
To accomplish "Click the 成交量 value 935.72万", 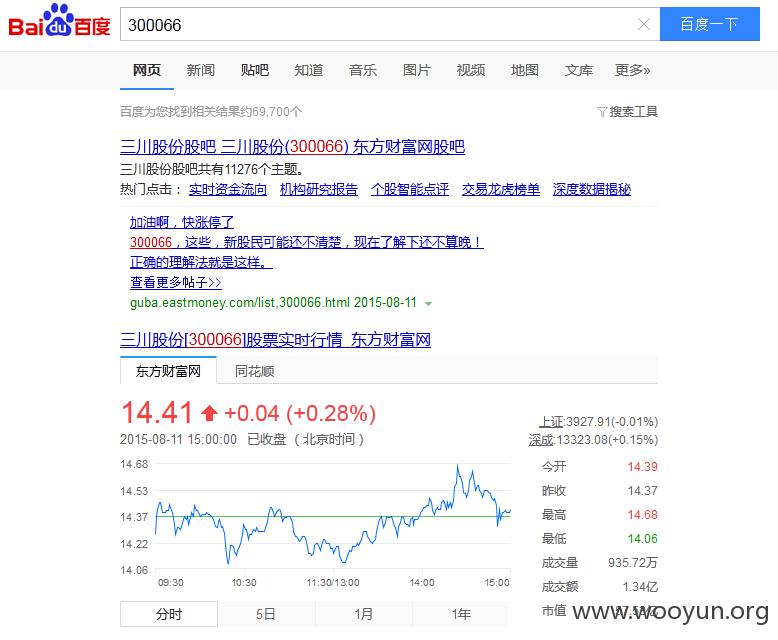I will pyautogui.click(x=633, y=563).
